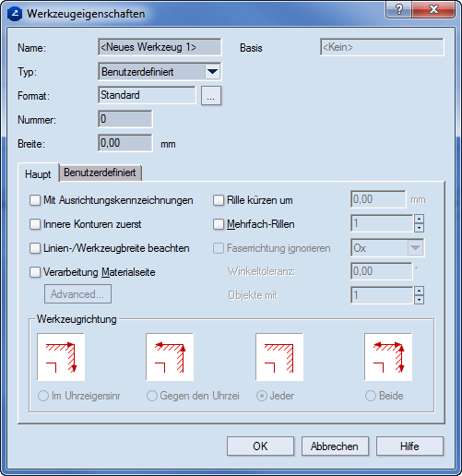Decrease Objekte mit value with down arrow

(419, 300)
